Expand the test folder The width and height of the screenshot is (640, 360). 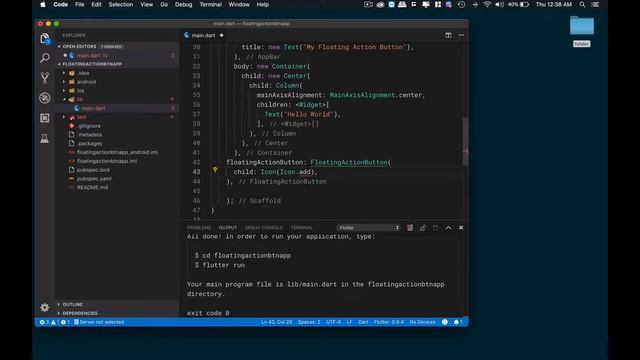point(64,117)
